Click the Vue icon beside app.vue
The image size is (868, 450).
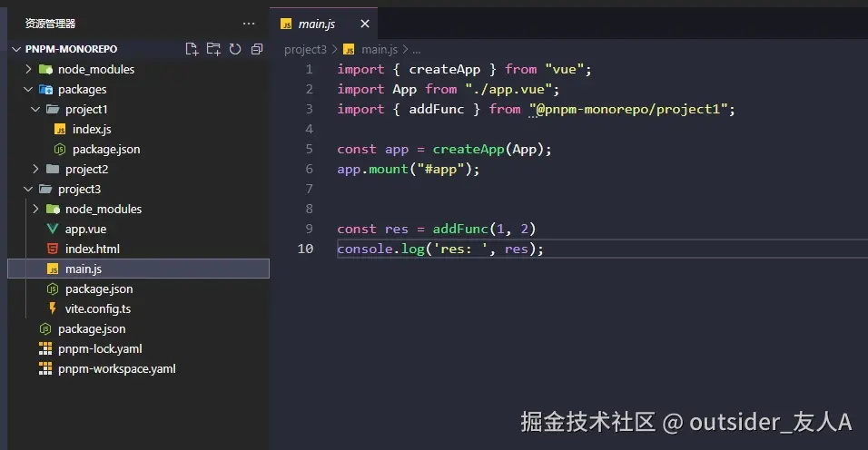[x=53, y=229]
